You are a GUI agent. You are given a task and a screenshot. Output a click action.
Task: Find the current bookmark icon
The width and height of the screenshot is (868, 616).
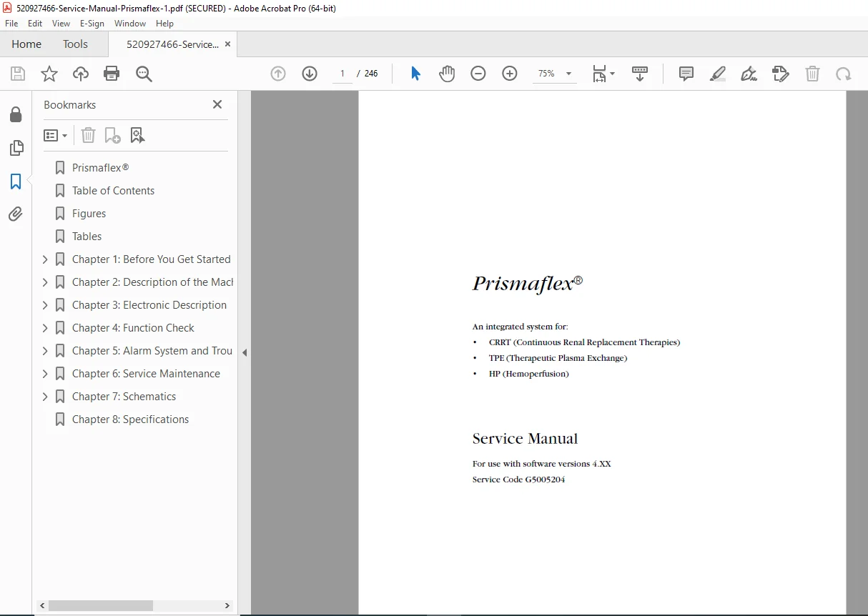(x=137, y=135)
